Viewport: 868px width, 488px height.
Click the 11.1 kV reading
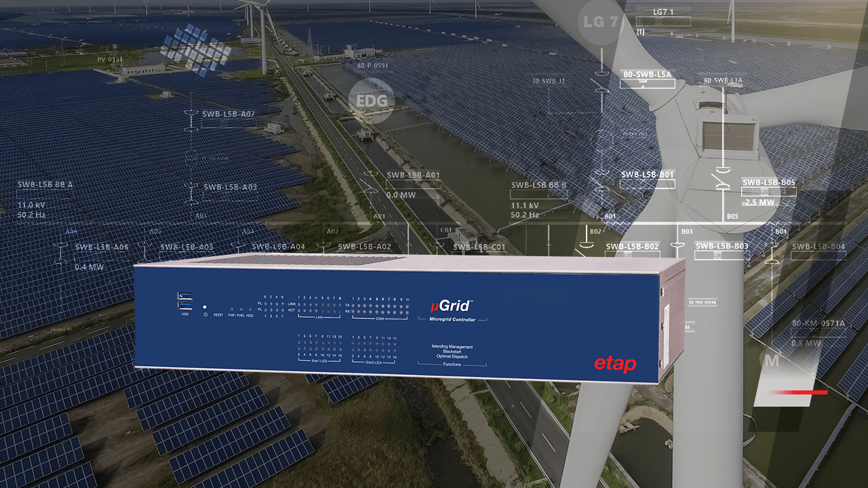pos(525,205)
